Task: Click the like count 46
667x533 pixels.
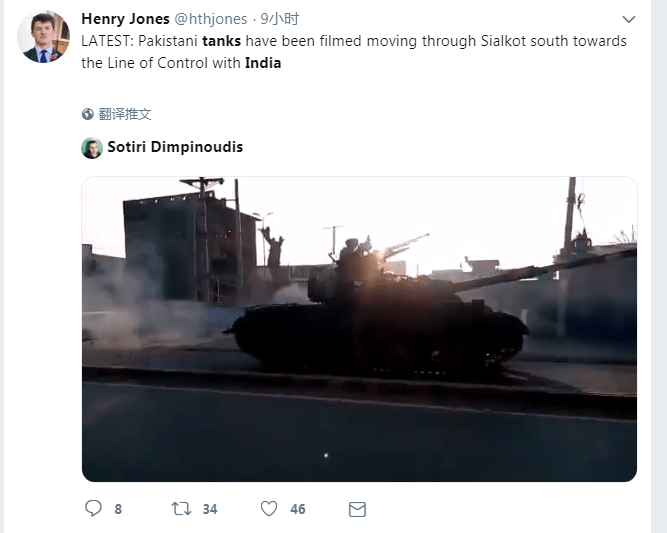Action: tap(298, 509)
